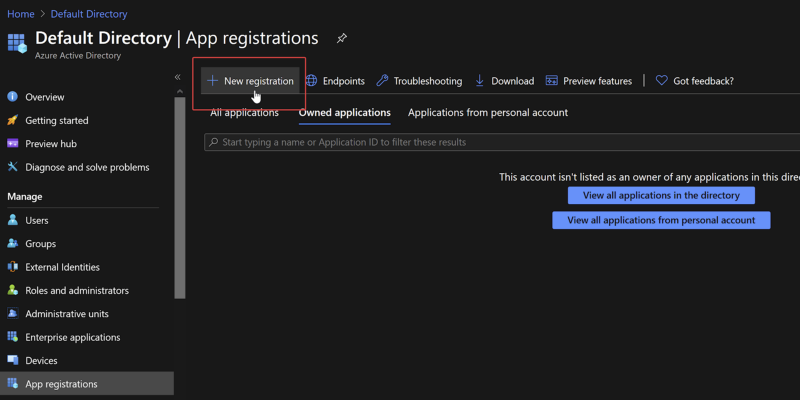Image resolution: width=800 pixels, height=400 pixels.
Task: Open Diagnose and solve problems
Action: point(87,167)
